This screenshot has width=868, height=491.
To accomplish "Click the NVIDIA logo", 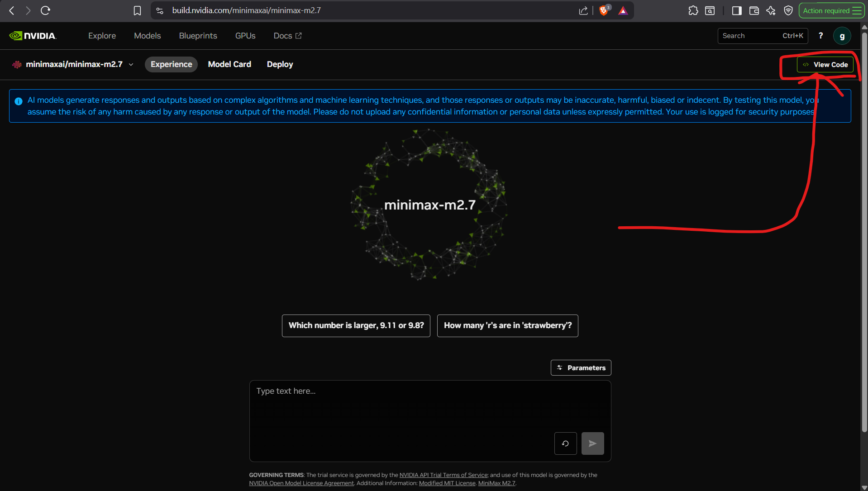I will point(33,36).
